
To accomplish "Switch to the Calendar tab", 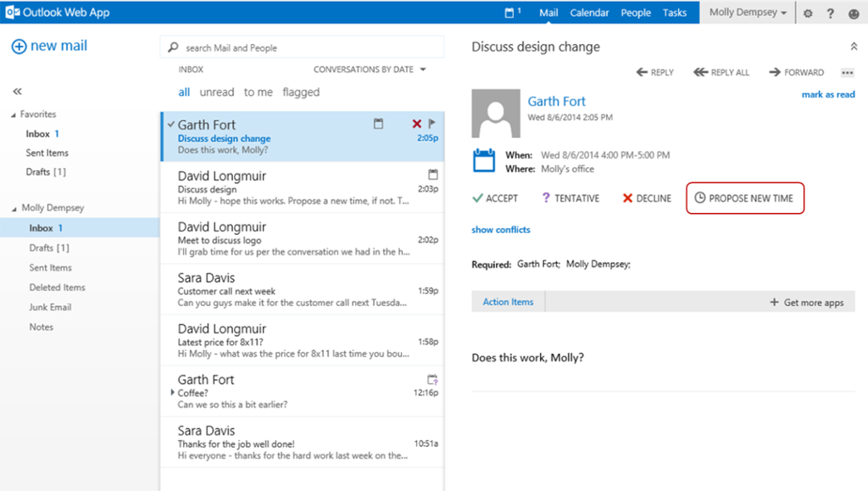I will pyautogui.click(x=589, y=13).
